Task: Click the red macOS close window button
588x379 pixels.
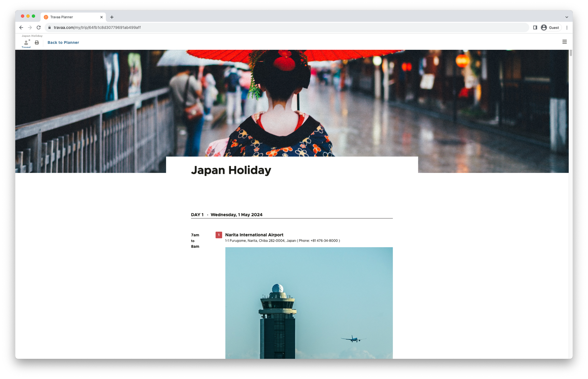Action: [x=23, y=16]
